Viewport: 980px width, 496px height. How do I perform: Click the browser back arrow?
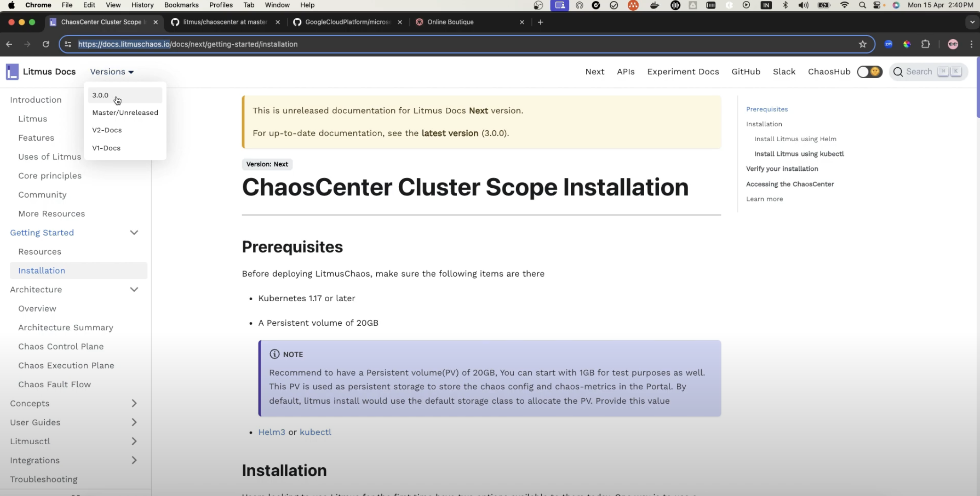pyautogui.click(x=9, y=44)
